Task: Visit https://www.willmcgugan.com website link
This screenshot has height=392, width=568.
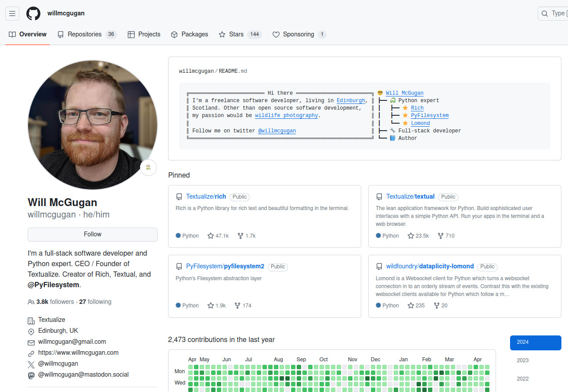Action: [78, 353]
